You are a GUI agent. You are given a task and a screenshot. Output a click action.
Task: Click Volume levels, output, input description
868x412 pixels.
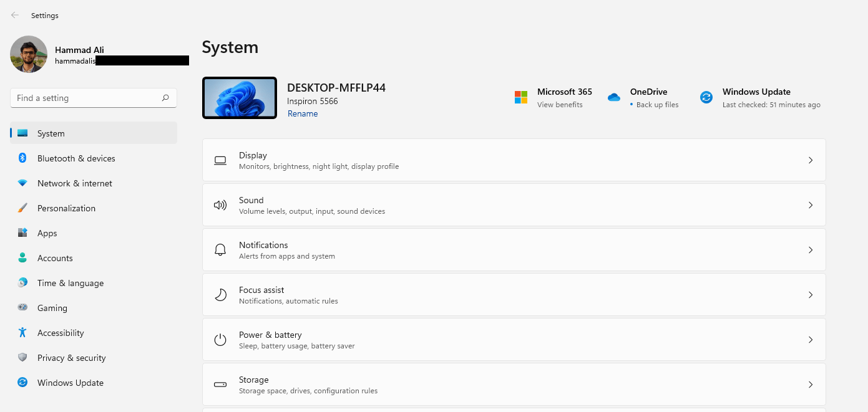pos(312,211)
